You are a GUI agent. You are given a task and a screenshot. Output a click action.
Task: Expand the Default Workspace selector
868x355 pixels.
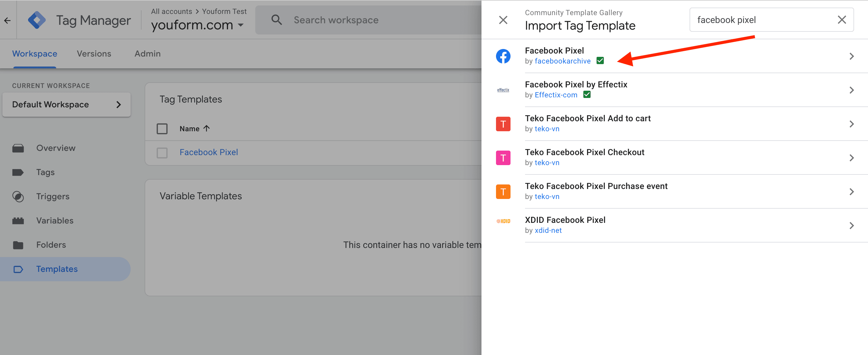coord(66,105)
